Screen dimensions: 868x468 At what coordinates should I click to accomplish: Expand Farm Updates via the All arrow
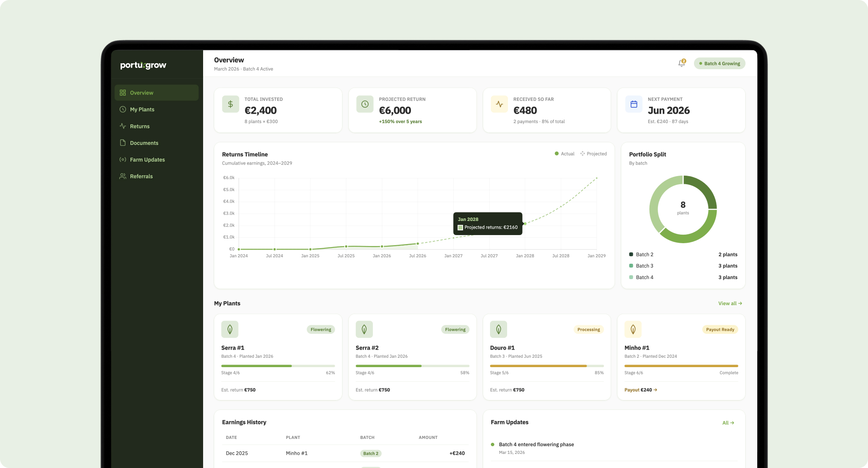728,422
